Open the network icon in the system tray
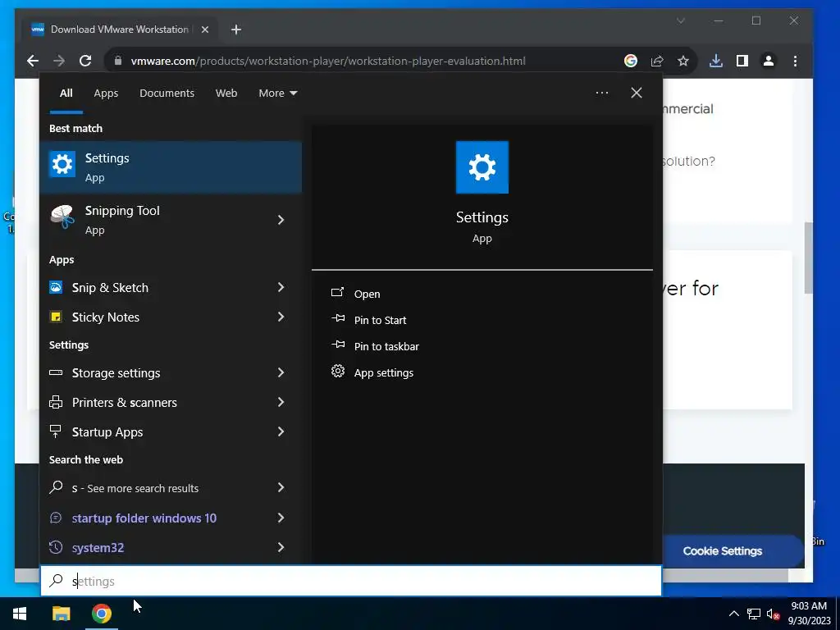Viewport: 840px width, 630px height. click(x=754, y=614)
